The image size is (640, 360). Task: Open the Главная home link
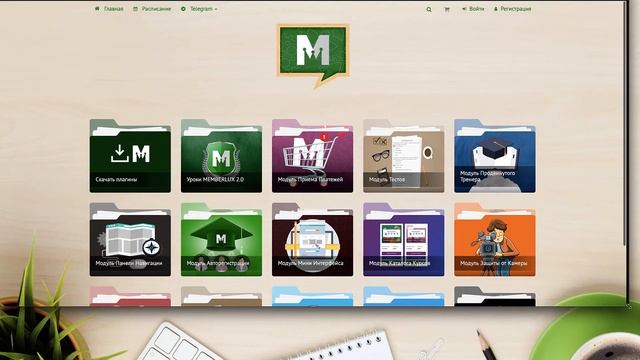tap(109, 9)
